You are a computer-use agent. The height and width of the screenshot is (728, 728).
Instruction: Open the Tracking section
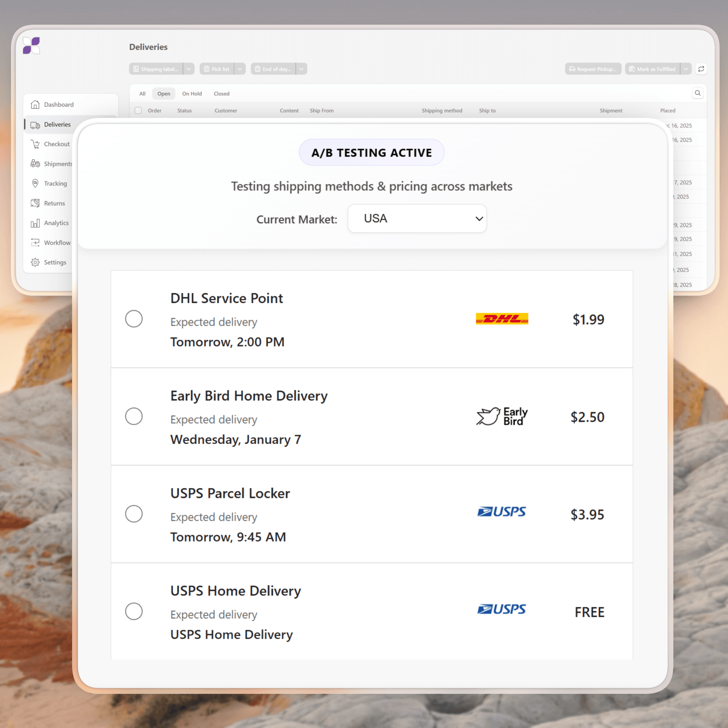pyautogui.click(x=55, y=184)
